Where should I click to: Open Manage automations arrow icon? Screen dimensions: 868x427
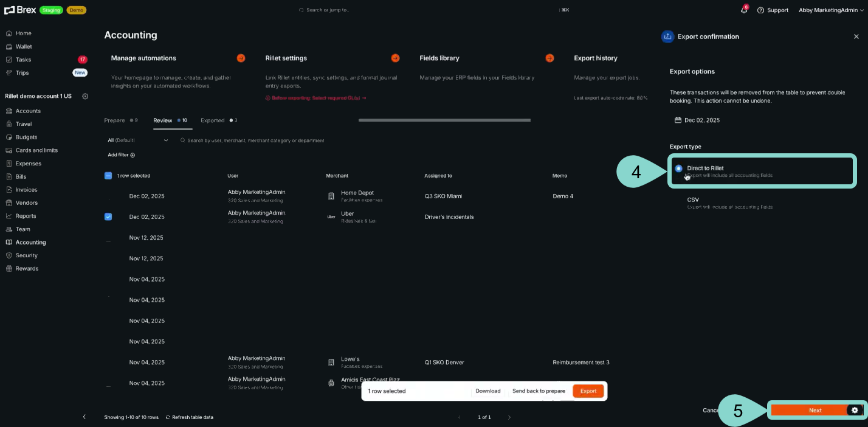coord(241,58)
